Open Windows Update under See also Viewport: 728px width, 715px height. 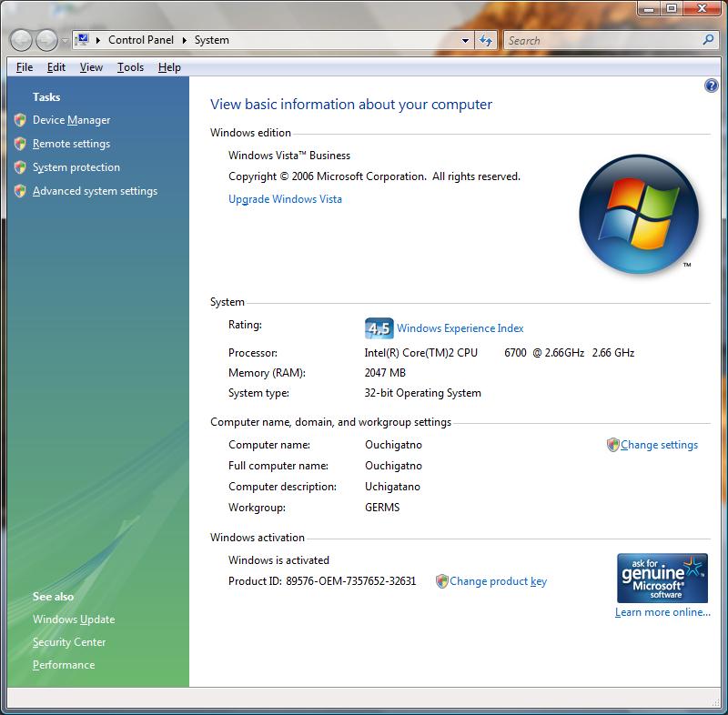tap(74, 619)
